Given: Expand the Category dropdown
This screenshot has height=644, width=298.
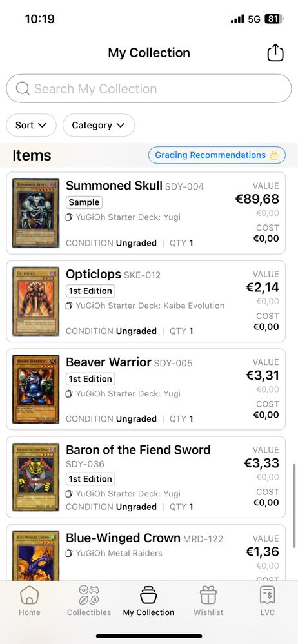Looking at the screenshot, I should click(x=99, y=125).
